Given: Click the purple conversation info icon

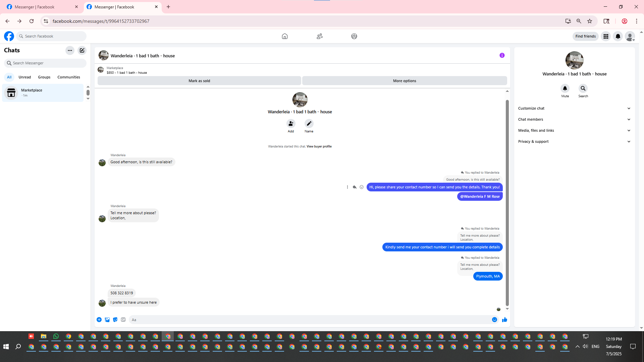Looking at the screenshot, I should pos(502,55).
